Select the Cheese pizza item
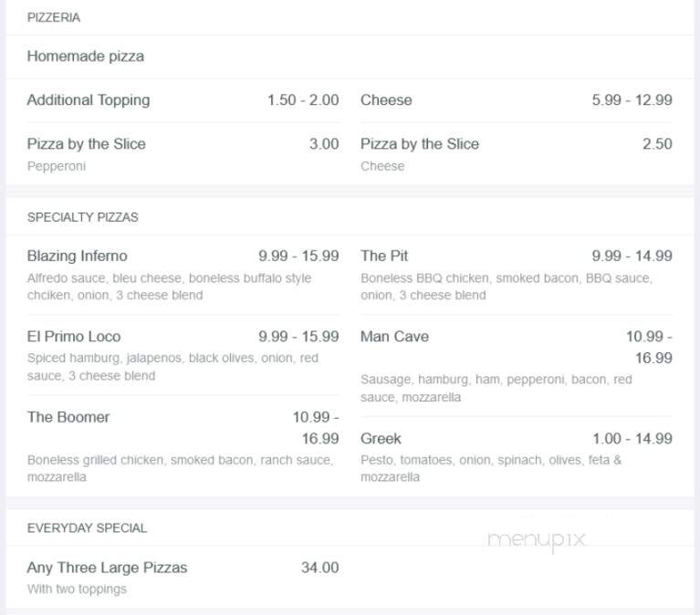This screenshot has width=700, height=615. click(516, 100)
